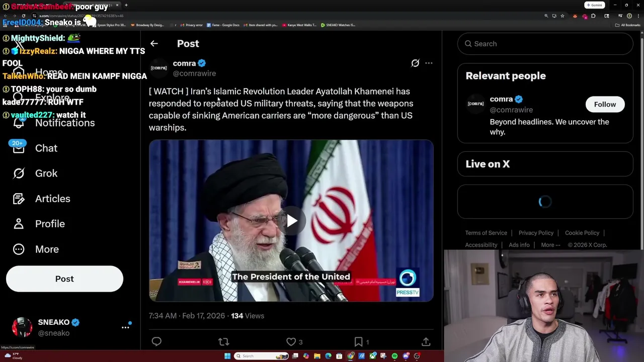Click the share icon under the post

click(x=426, y=342)
